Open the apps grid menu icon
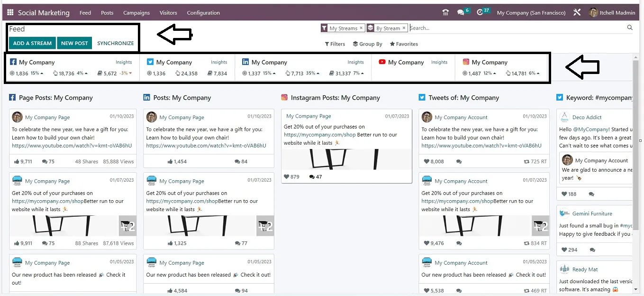The width and height of the screenshot is (644, 296). pyautogui.click(x=10, y=13)
